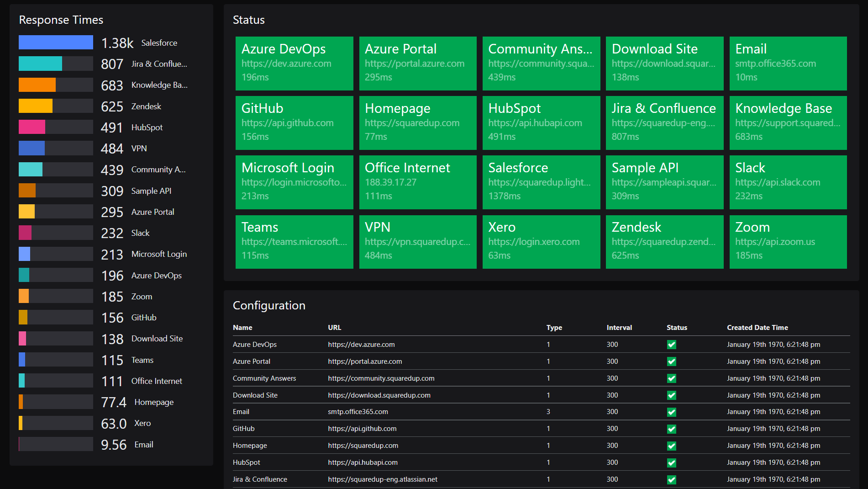Click the Salesforce response time bar
The height and width of the screenshot is (489, 868).
[55, 42]
